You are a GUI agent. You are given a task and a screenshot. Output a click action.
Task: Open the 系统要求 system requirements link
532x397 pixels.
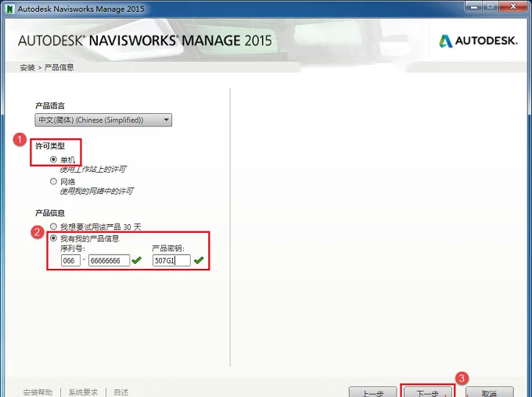pos(83,392)
